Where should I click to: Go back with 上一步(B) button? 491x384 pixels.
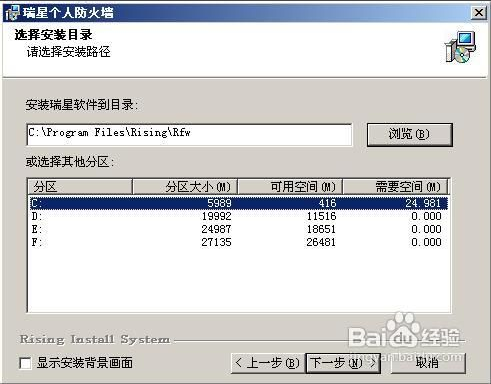coord(267,363)
